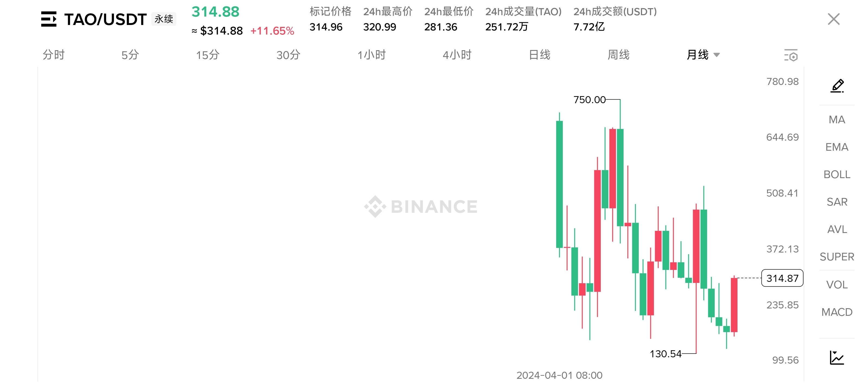Image resolution: width=868 pixels, height=391 pixels.
Task: Expand the 月线 interval dropdown
Action: coord(703,55)
